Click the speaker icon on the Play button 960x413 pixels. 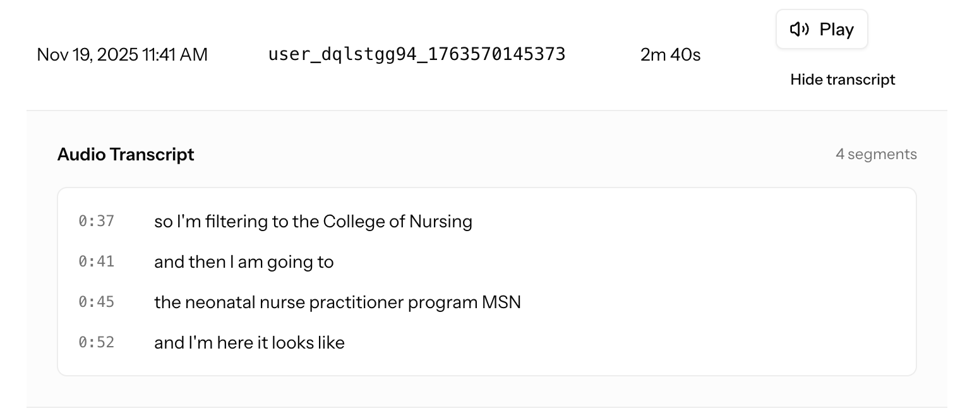[799, 29]
